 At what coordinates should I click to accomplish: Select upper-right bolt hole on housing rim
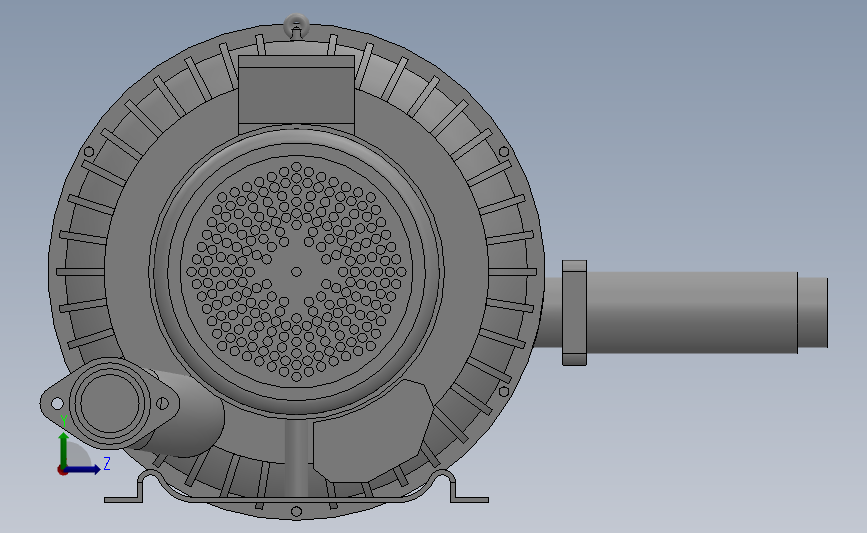[x=504, y=151]
